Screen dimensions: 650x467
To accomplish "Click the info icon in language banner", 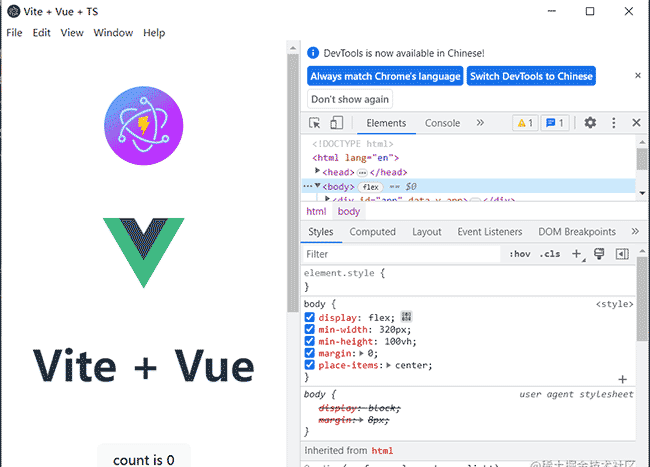I will tap(313, 53).
